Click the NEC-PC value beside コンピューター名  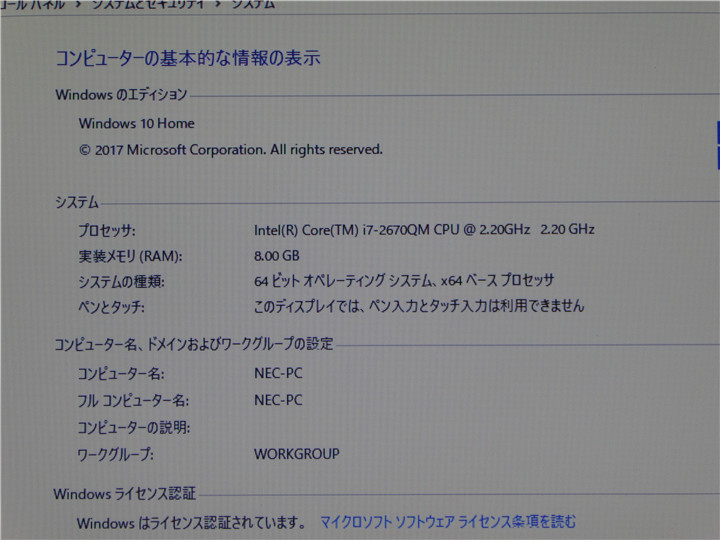tap(278, 373)
